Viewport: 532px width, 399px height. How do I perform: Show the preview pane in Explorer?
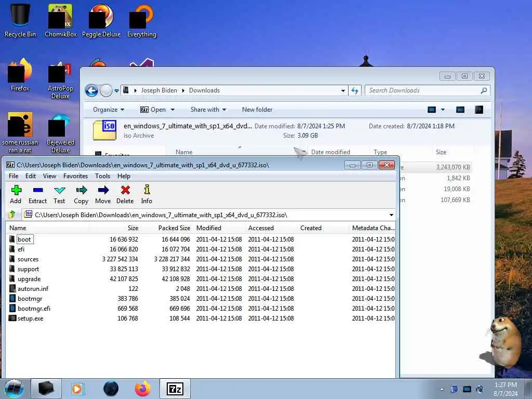460,110
